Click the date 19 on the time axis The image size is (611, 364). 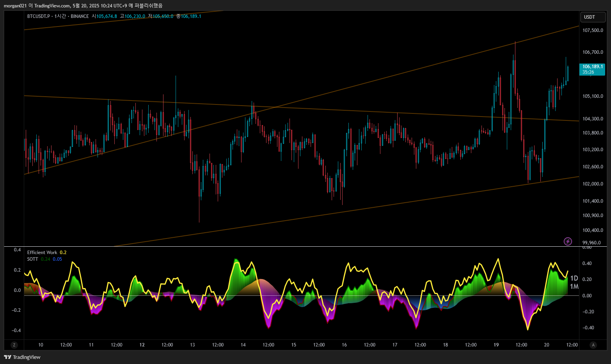(x=496, y=345)
